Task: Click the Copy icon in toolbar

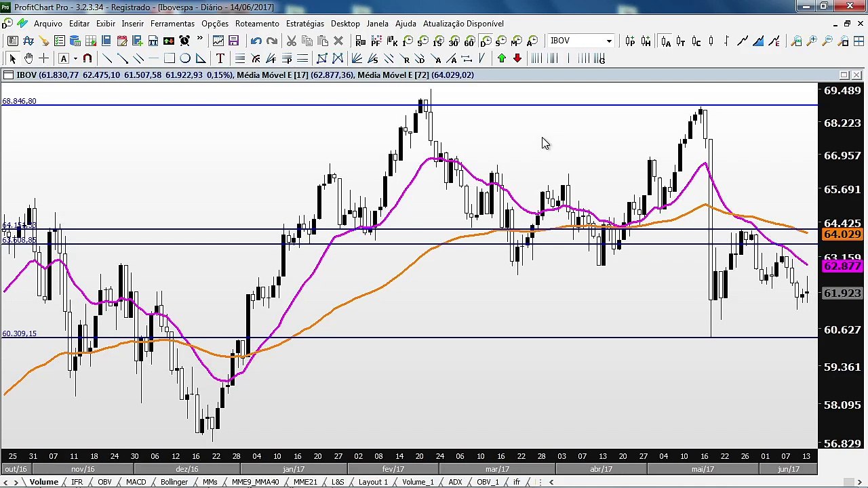Action: (x=307, y=41)
